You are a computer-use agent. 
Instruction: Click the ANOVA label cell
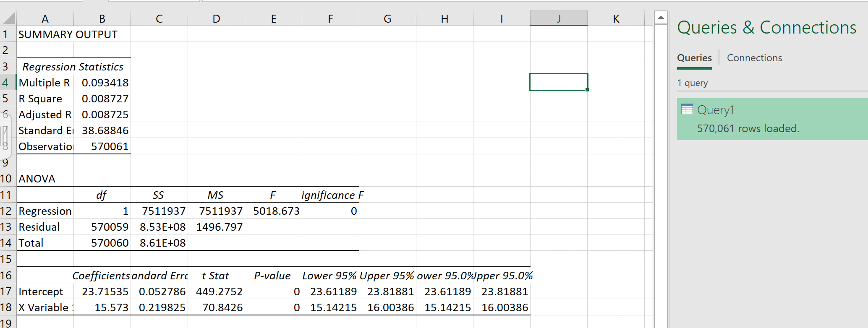point(45,179)
